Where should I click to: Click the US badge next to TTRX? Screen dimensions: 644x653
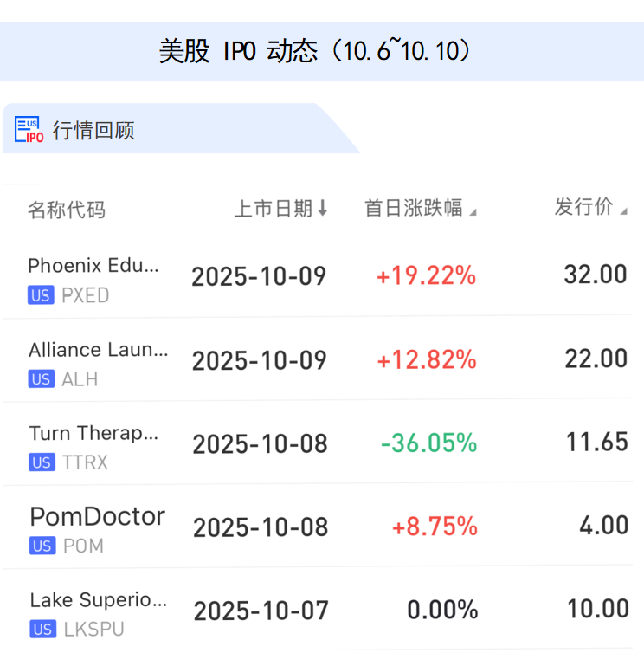click(x=41, y=462)
